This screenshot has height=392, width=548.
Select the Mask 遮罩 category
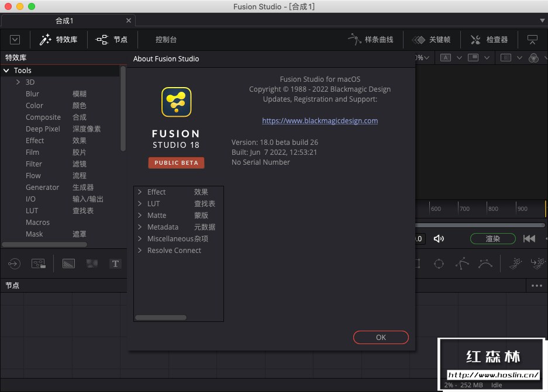point(56,234)
